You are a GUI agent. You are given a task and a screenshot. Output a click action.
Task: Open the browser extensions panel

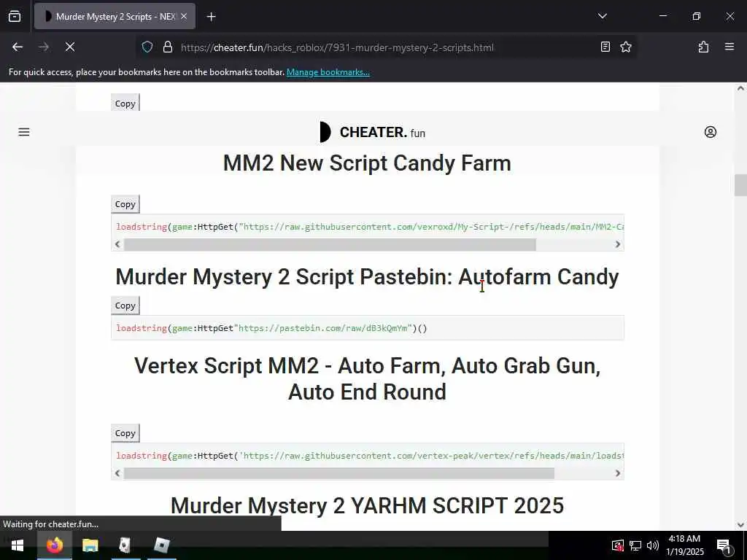coord(703,47)
